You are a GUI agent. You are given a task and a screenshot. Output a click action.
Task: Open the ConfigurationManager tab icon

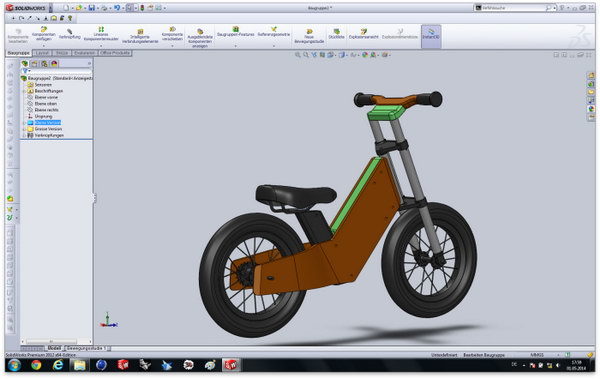(44, 64)
